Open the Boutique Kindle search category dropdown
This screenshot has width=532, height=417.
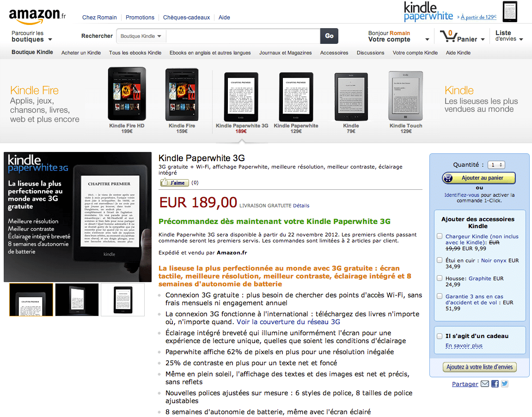tap(141, 36)
